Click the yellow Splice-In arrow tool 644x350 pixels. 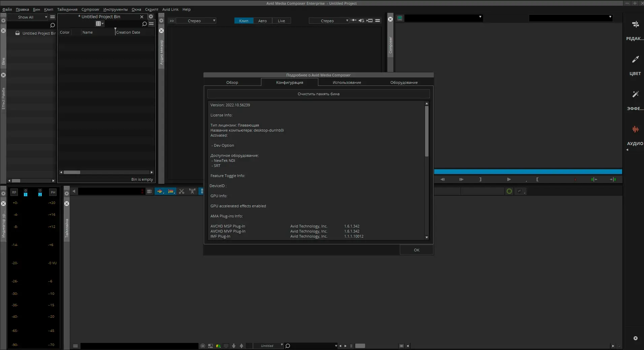click(x=160, y=191)
